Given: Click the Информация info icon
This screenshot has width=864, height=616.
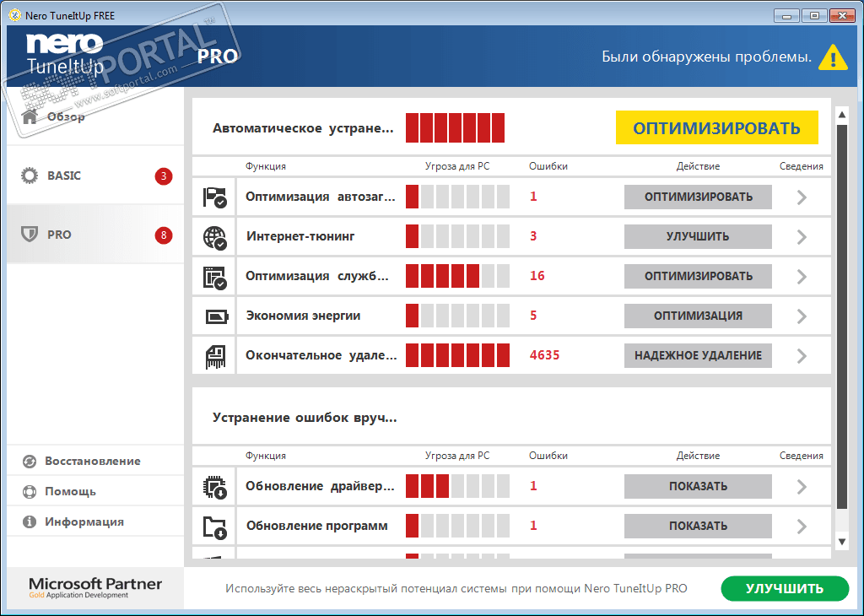Looking at the screenshot, I should click(30, 521).
